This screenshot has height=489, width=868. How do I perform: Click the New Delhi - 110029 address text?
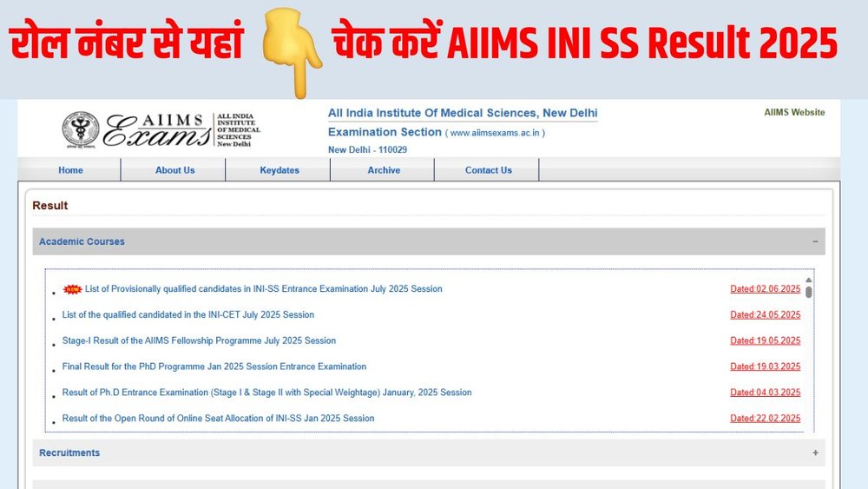point(367,149)
